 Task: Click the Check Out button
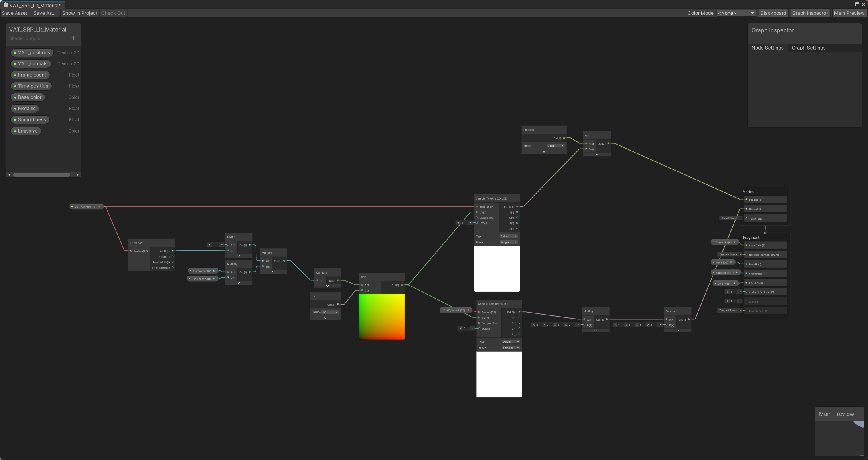[113, 13]
